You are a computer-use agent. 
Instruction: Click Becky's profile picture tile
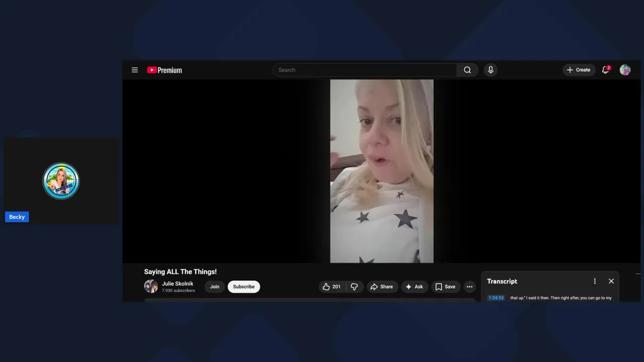click(x=61, y=181)
